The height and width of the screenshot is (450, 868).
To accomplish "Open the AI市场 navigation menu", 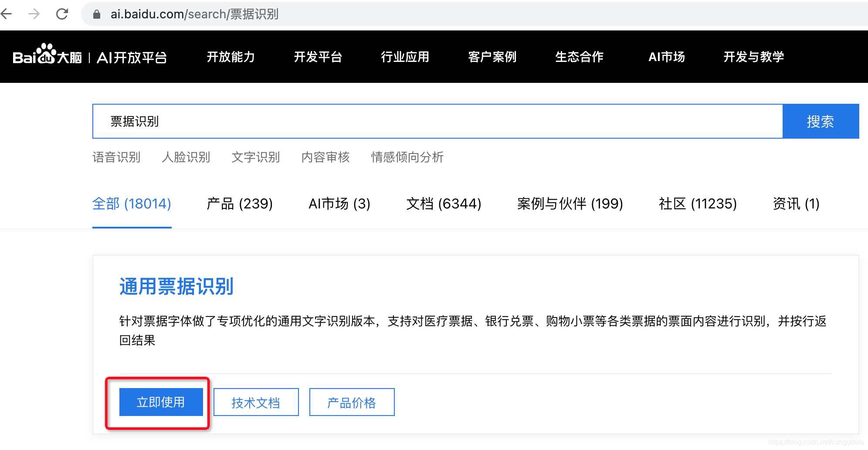I will 667,57.
